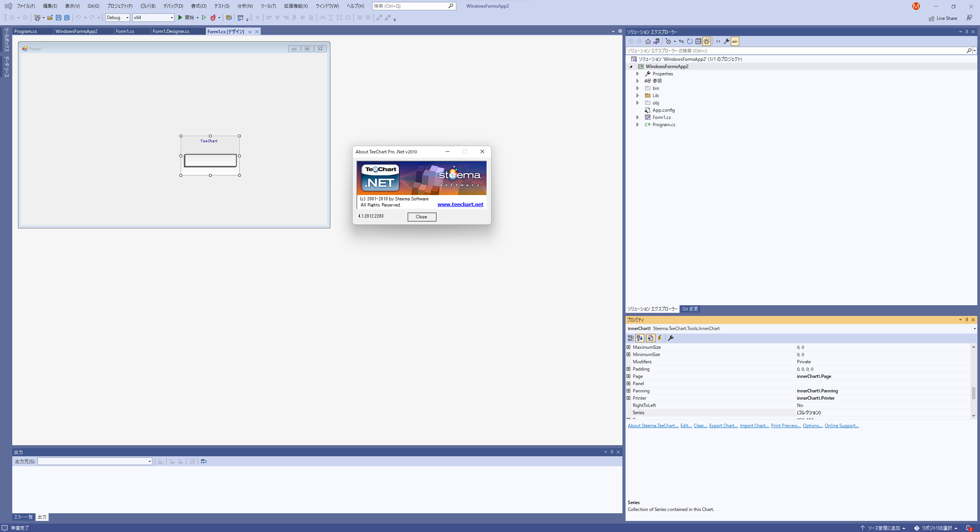The height and width of the screenshot is (532, 980).
Task: Switch to the Program.cs tab
Action: coord(25,31)
